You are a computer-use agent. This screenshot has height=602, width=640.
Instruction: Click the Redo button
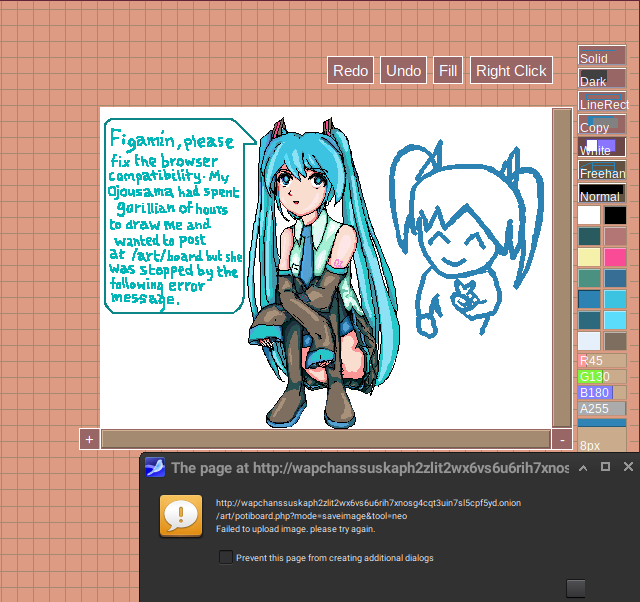pyautogui.click(x=350, y=70)
